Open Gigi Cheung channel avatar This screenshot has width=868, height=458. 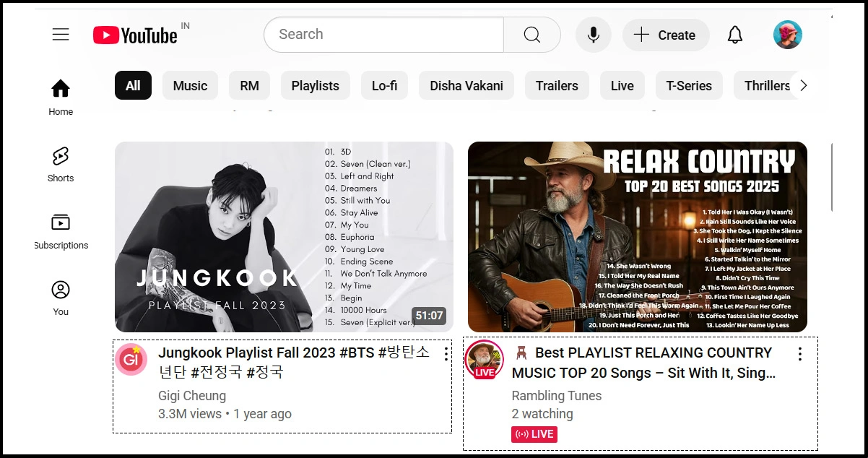tap(131, 360)
